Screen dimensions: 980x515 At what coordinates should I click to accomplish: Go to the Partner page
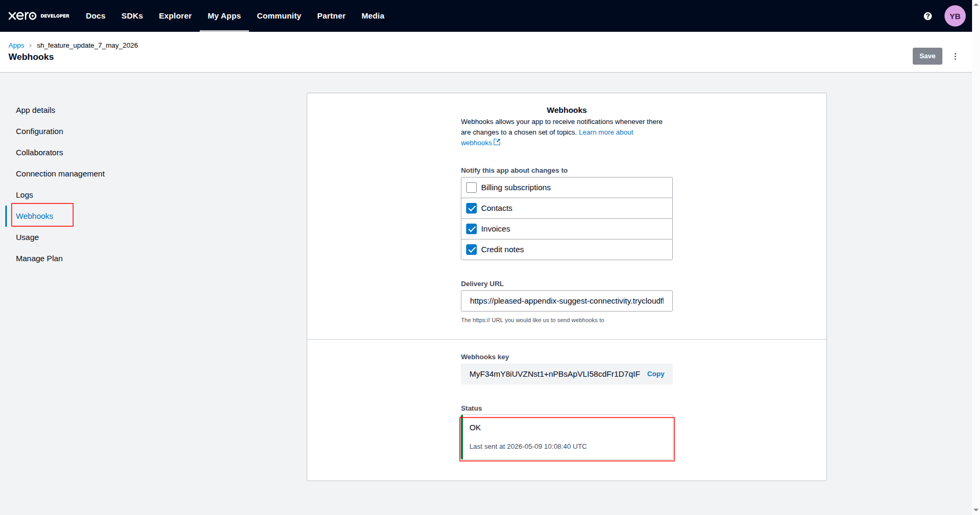pos(331,16)
